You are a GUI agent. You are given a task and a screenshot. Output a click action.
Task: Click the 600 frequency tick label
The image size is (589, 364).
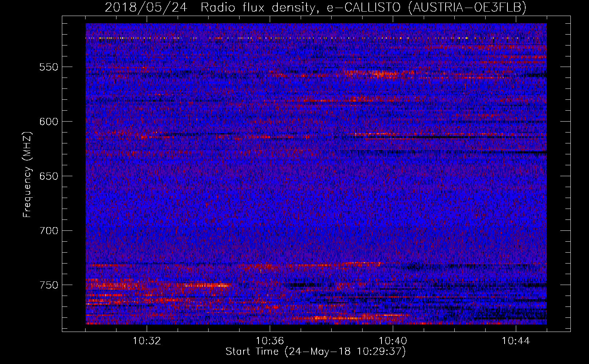pos(49,122)
